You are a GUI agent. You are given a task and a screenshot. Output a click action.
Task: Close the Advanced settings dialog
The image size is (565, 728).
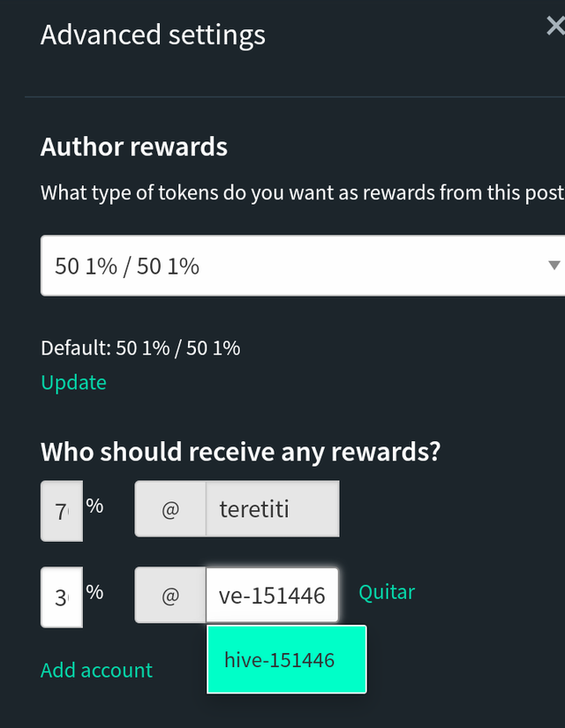[555, 26]
